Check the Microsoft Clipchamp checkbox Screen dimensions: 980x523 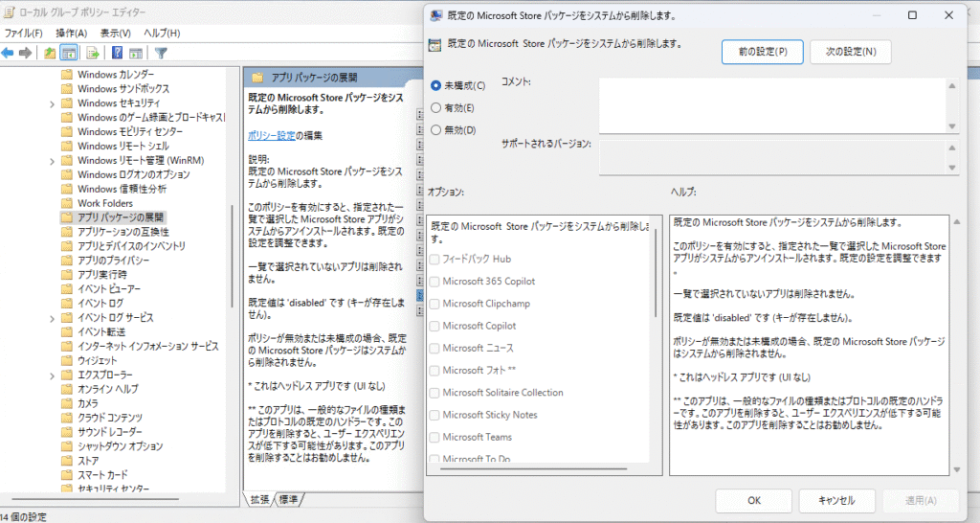point(434,304)
